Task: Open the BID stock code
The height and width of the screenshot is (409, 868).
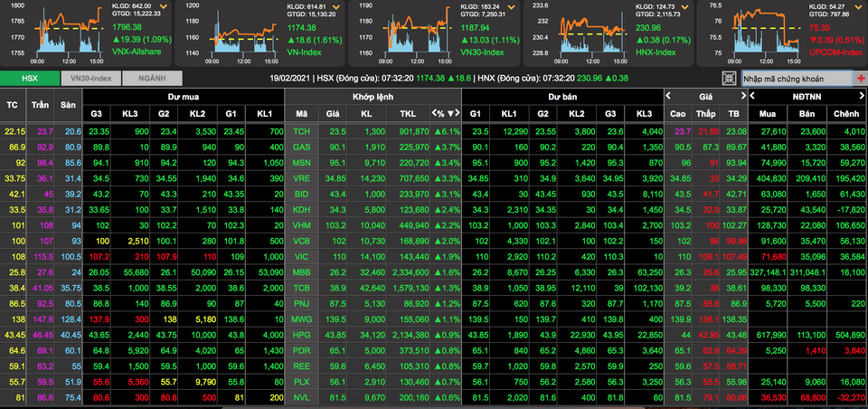Action: pos(302,195)
